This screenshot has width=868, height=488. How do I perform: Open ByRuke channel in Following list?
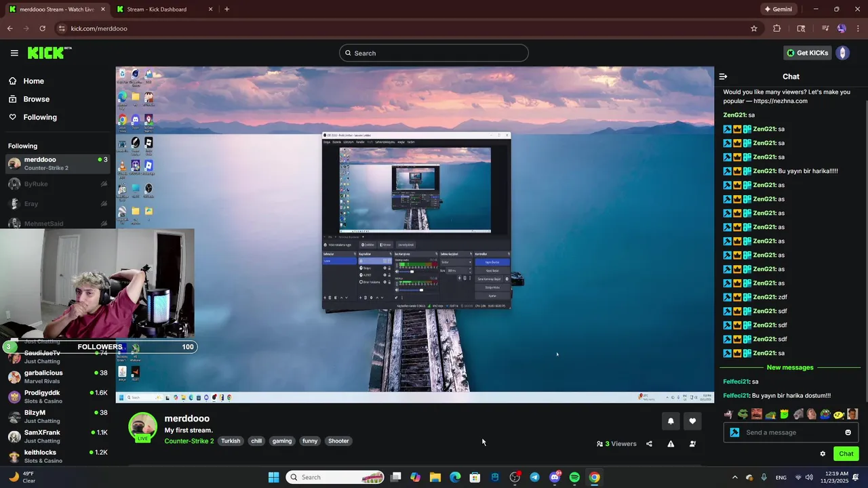coord(58,184)
